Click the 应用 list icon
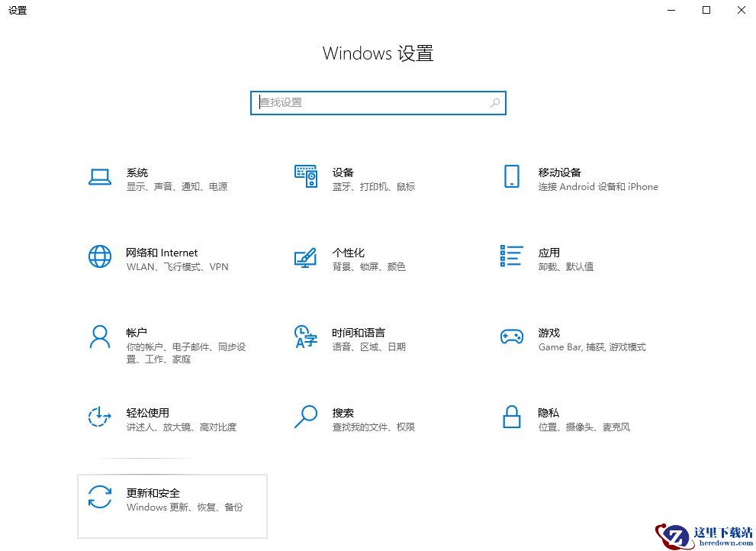The width and height of the screenshot is (756, 551). (x=512, y=256)
